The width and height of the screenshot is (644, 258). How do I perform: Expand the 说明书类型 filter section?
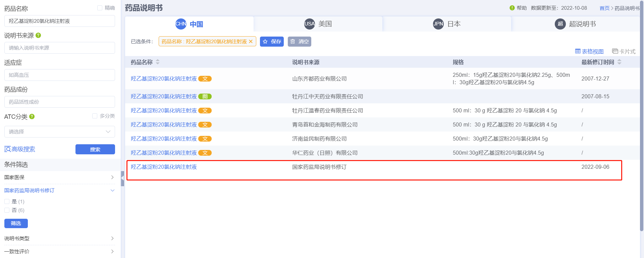[60, 238]
